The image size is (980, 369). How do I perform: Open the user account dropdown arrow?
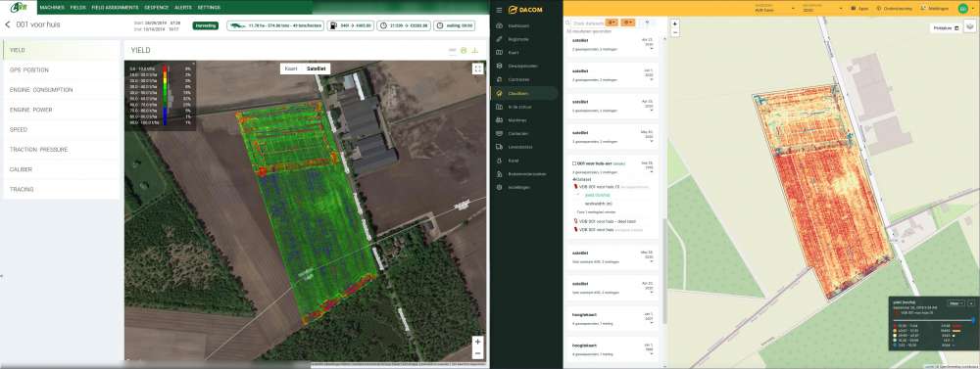coord(972,9)
